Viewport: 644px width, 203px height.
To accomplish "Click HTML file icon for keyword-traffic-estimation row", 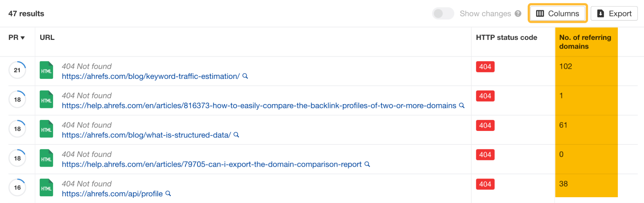I will pyautogui.click(x=46, y=70).
